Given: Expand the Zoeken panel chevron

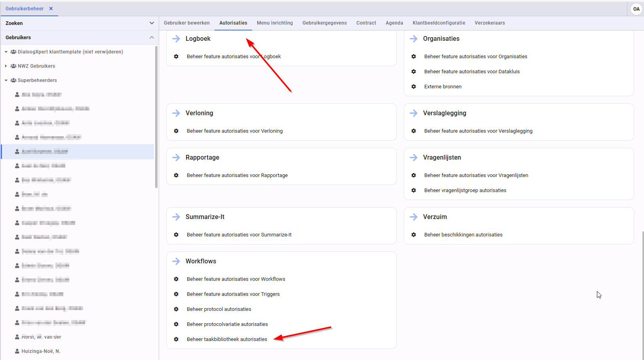Looking at the screenshot, I should (x=152, y=23).
